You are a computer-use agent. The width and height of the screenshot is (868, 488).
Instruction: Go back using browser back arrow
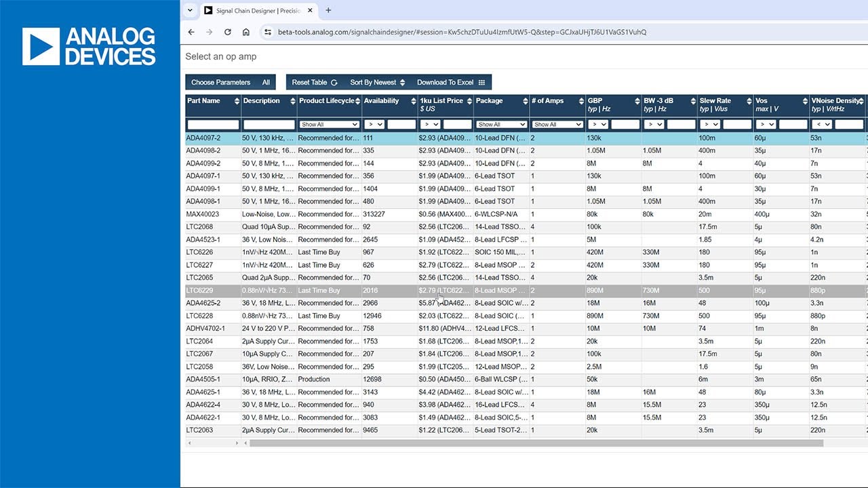coord(191,32)
